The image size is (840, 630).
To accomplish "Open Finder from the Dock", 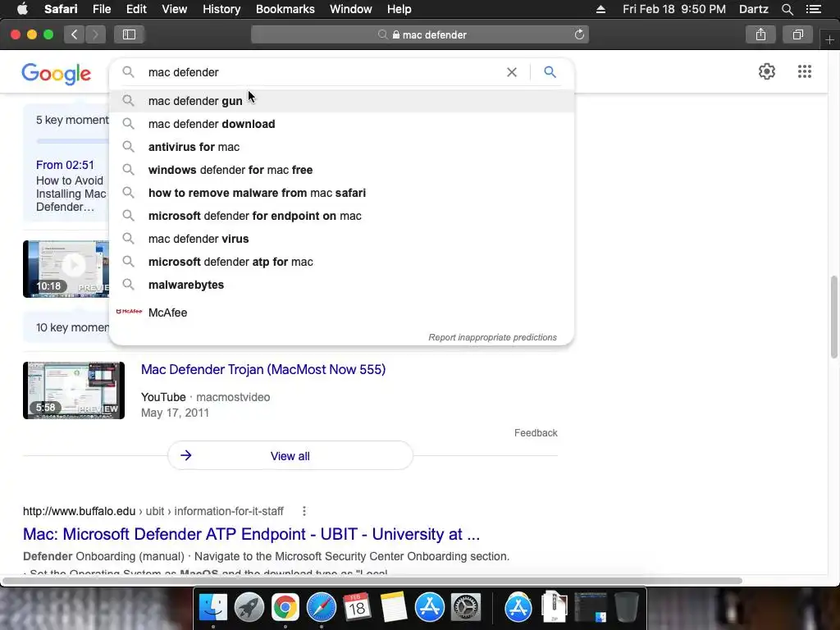I will click(x=213, y=607).
